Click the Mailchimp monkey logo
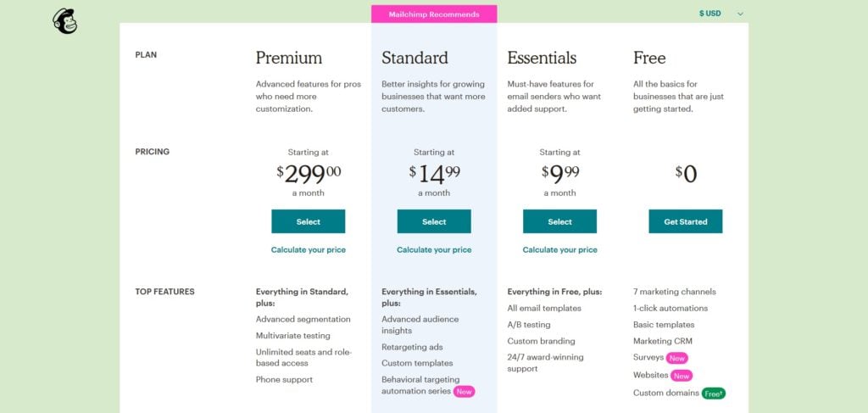The image size is (868, 413). point(64,21)
